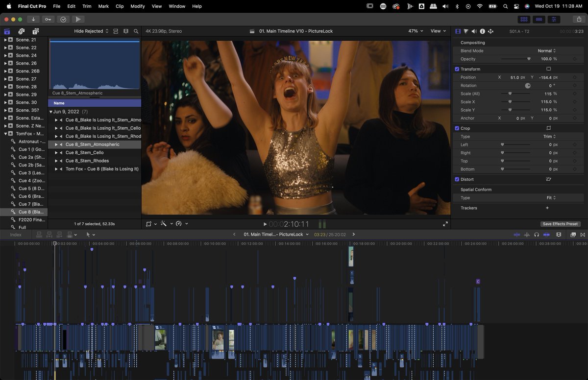Open the Audio inspector speaker icon
This screenshot has width=588, height=380.
click(x=474, y=31)
